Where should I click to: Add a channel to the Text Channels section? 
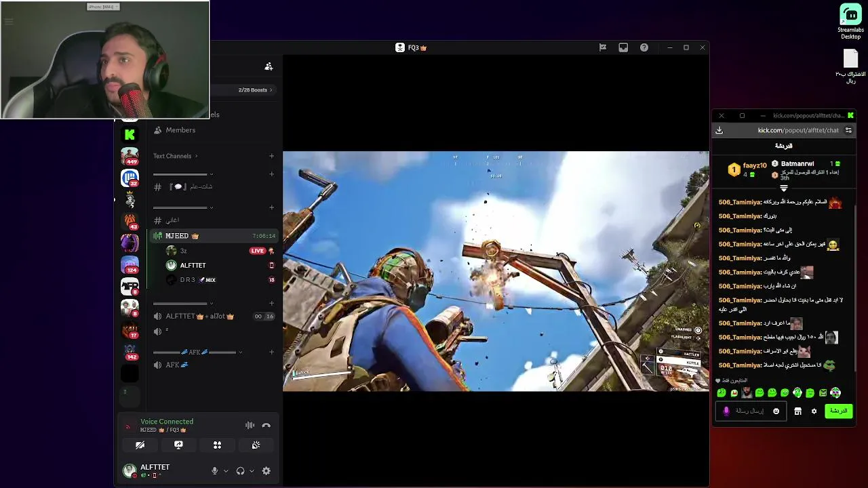point(272,156)
